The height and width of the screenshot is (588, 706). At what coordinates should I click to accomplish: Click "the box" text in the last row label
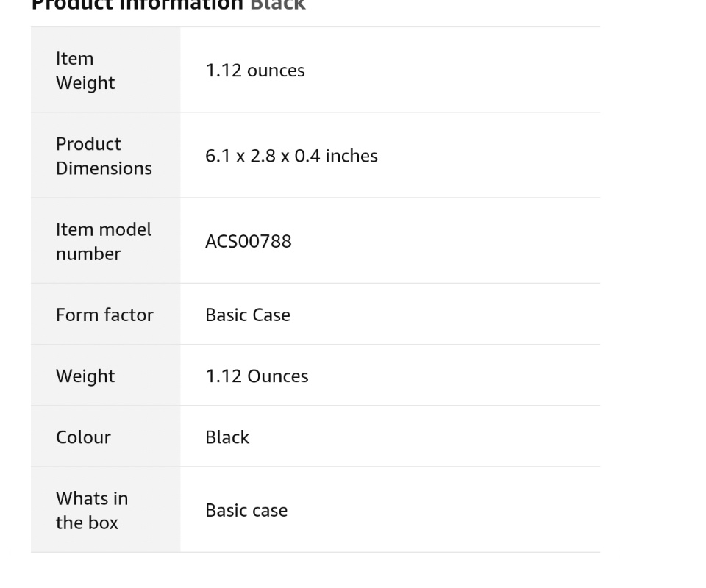click(87, 523)
